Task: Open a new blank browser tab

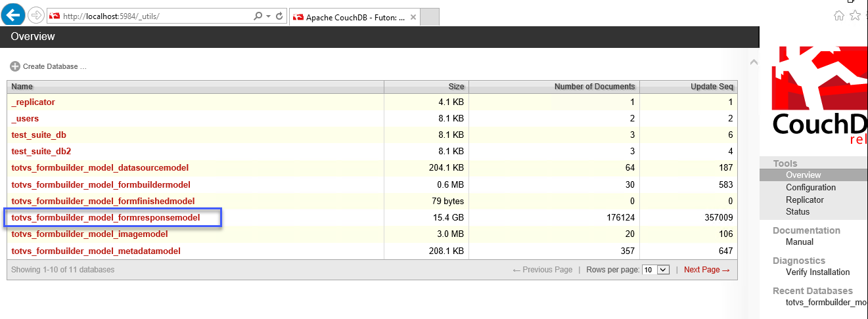Action: 429,17
